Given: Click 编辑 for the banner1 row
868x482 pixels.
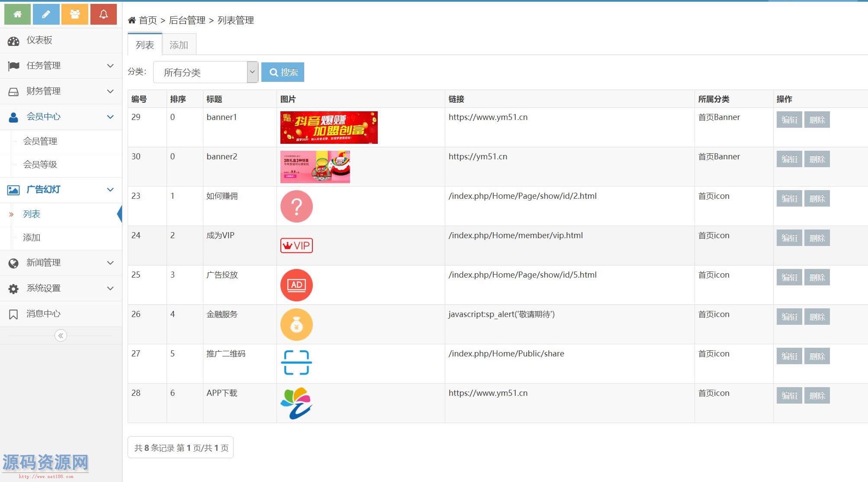Looking at the screenshot, I should click(x=789, y=120).
